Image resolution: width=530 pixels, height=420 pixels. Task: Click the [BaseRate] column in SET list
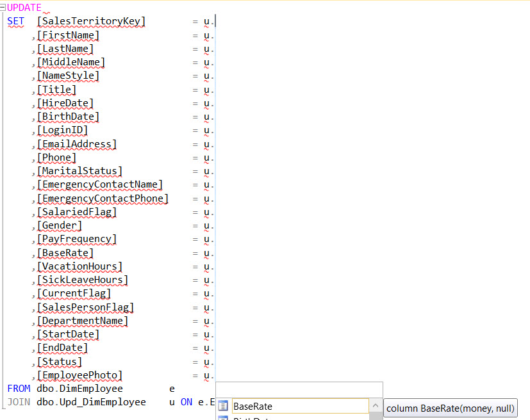tap(65, 253)
